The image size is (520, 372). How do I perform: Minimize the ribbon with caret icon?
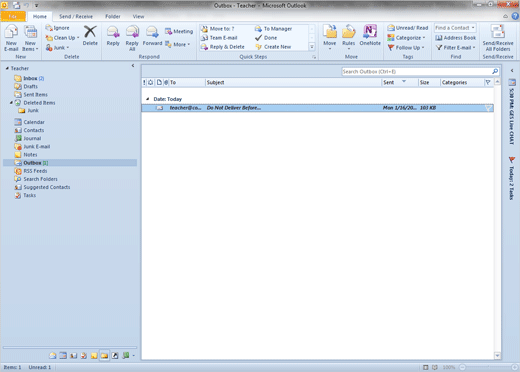tap(505, 16)
